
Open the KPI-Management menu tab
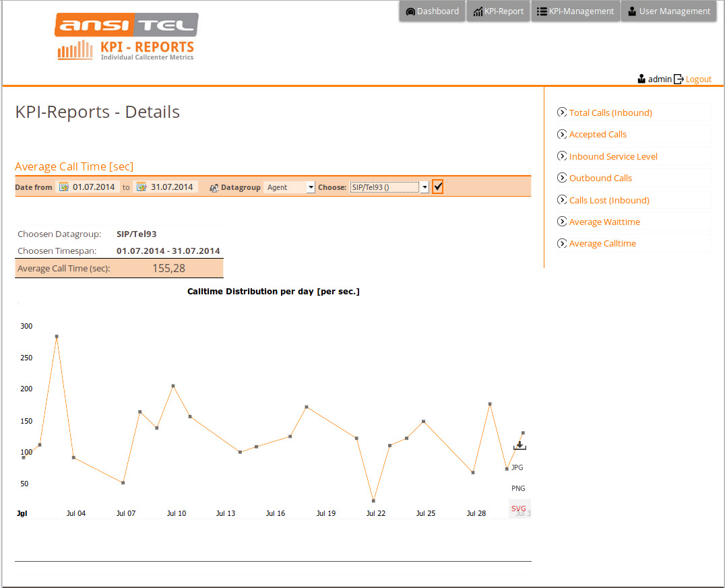tap(575, 11)
